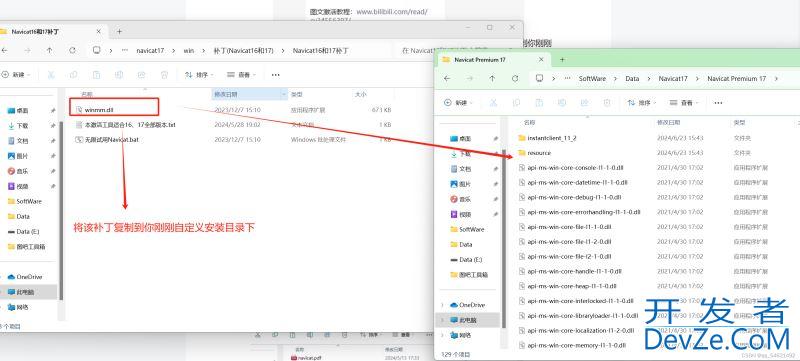This screenshot has height=361, width=800.
Task: Click Data breadcrumb in Navicat Premium 17 window
Action: click(632, 79)
